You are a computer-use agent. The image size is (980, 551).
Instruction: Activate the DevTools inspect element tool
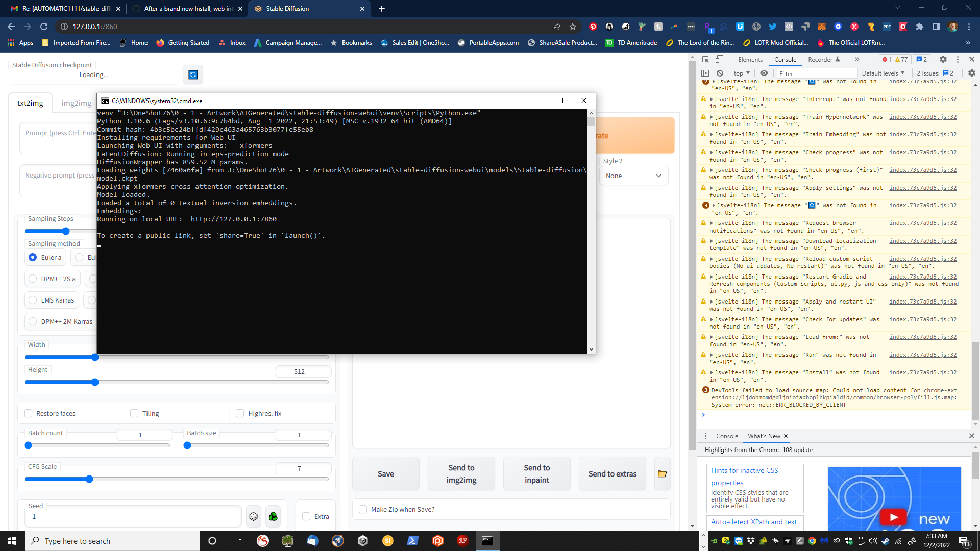pyautogui.click(x=706, y=59)
